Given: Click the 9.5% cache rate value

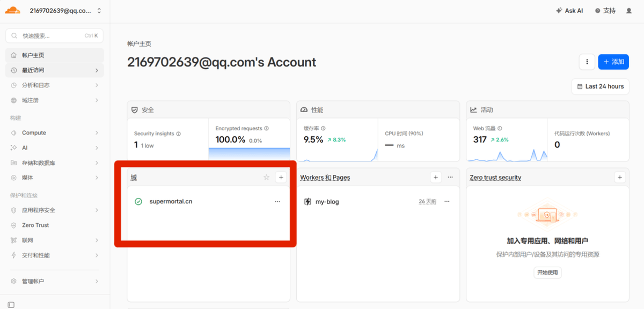Looking at the screenshot, I should (x=313, y=139).
